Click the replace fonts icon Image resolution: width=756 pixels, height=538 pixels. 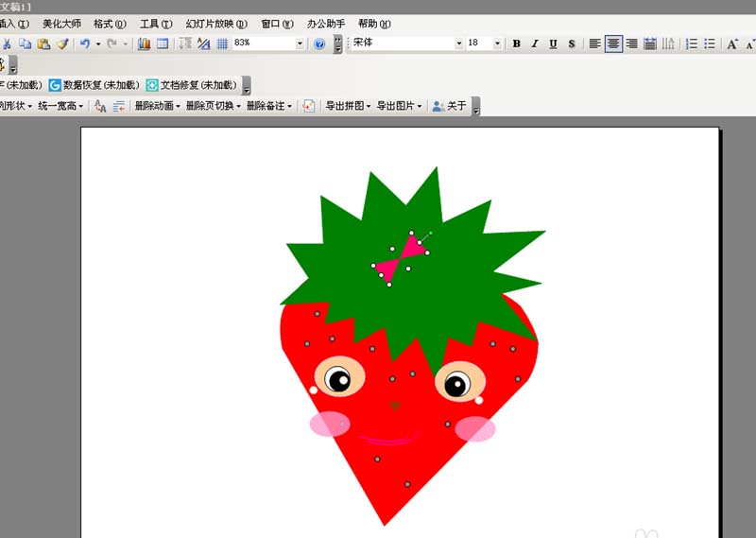100,106
